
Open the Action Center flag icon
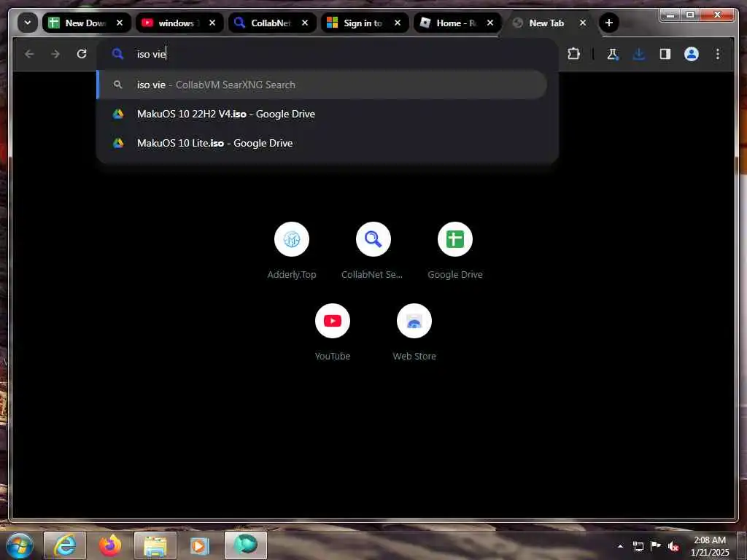click(x=656, y=545)
